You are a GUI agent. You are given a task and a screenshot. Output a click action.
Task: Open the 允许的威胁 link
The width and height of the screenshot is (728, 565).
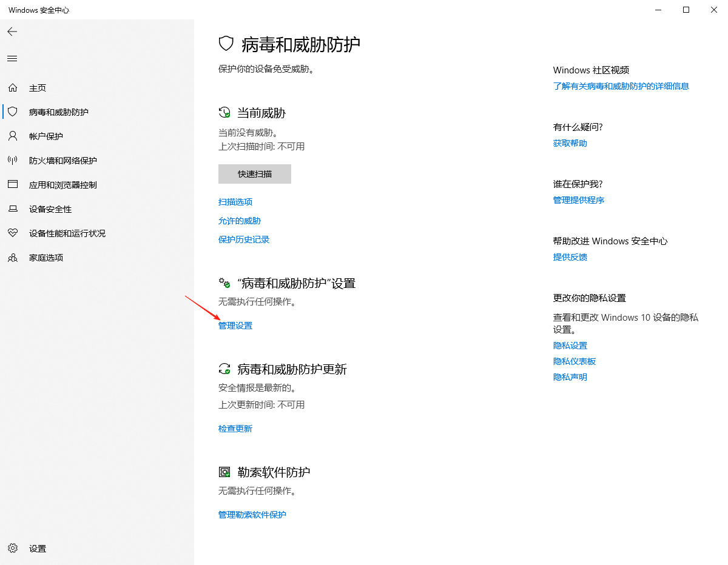(240, 221)
